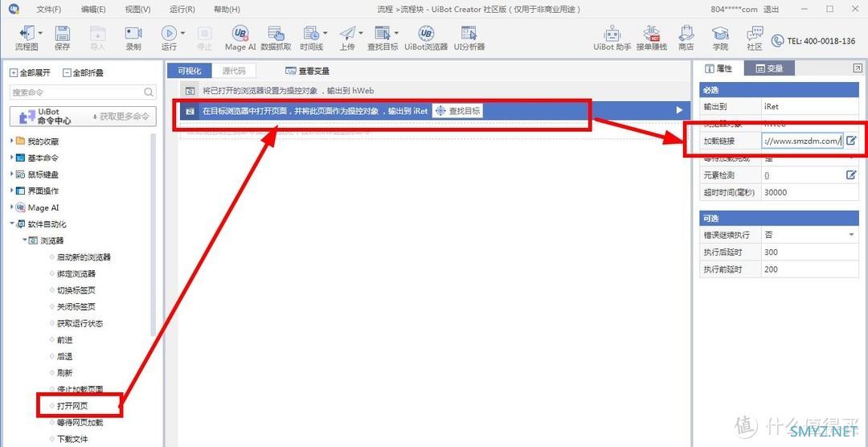This screenshot has height=447, width=868.
Task: Click the search magnifier icon in command box
Action: (x=149, y=92)
